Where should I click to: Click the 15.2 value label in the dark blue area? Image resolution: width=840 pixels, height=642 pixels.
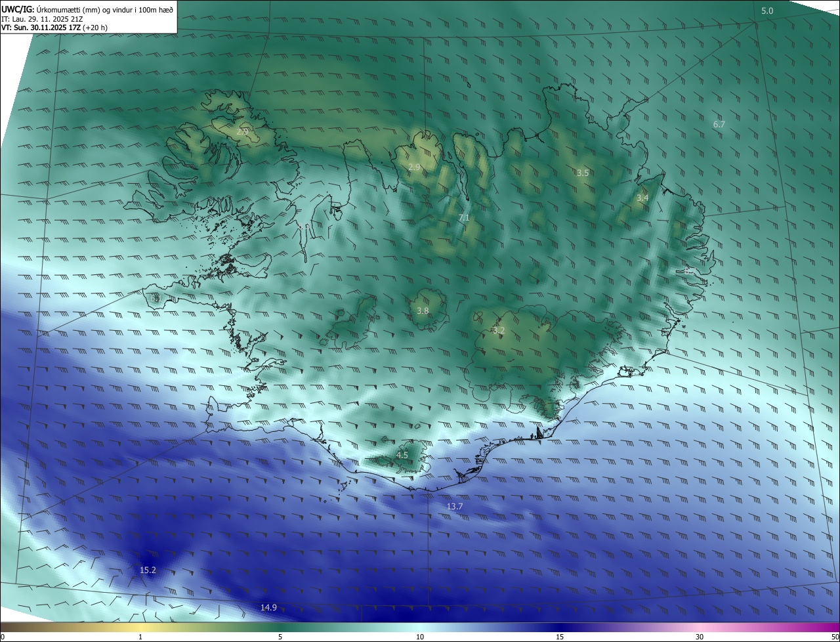coord(148,570)
